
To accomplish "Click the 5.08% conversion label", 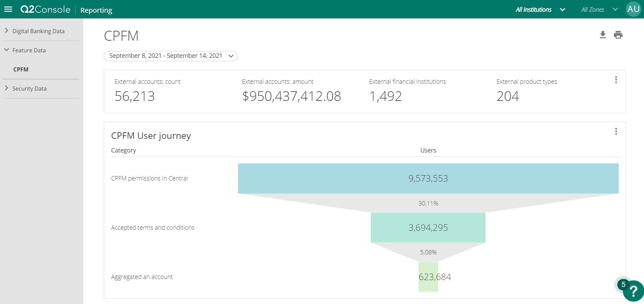I will point(428,252).
